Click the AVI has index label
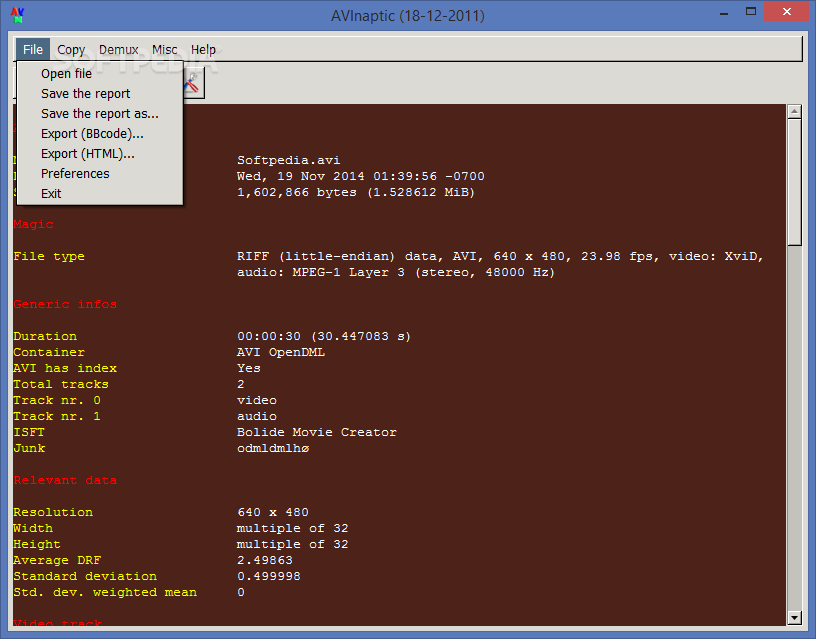 [65, 368]
